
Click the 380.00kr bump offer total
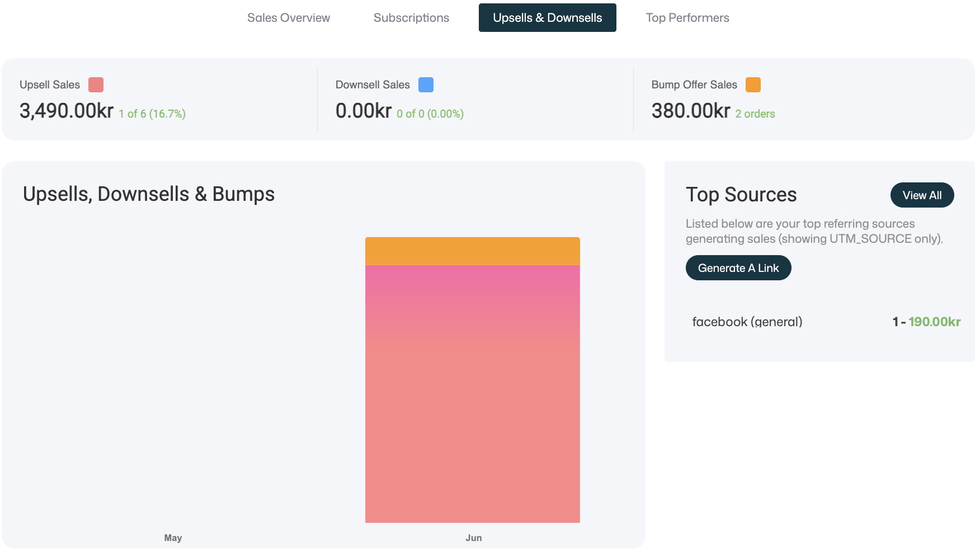click(691, 111)
